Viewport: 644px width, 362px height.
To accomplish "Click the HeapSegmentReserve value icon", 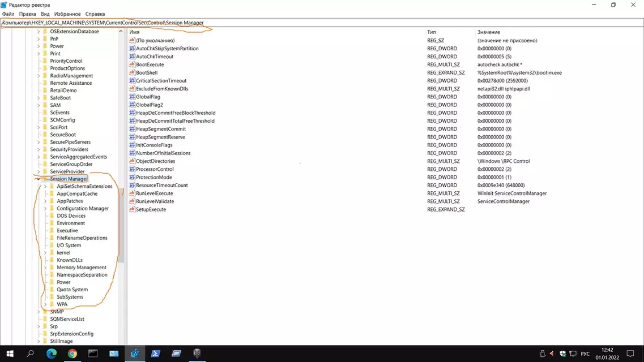I will coord(132,137).
